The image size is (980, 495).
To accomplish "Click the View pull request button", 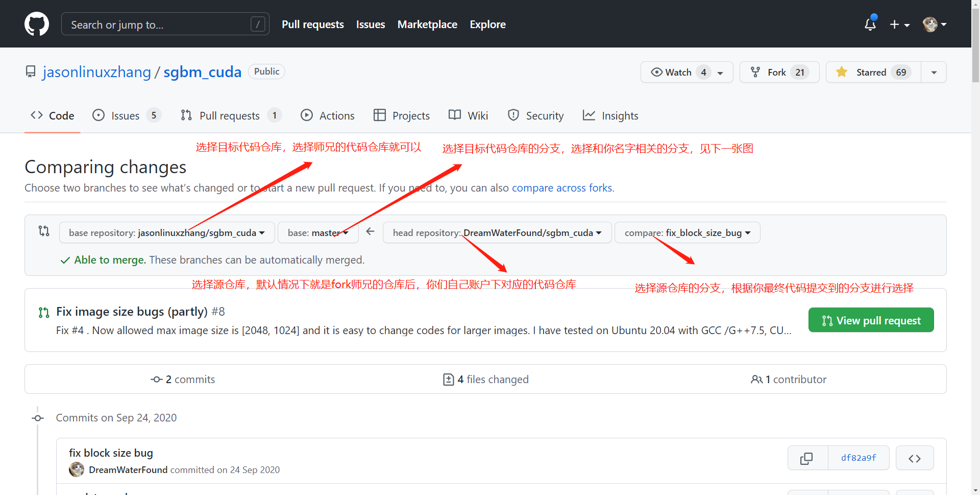I will point(871,320).
